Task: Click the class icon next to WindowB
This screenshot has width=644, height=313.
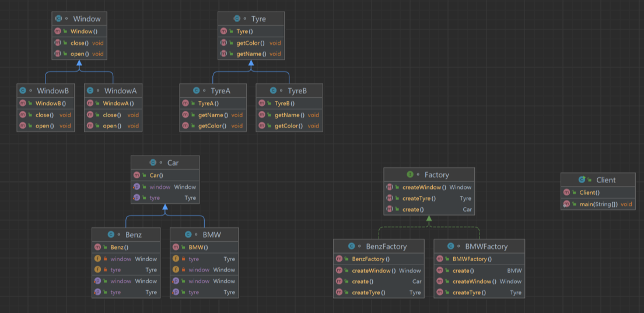Action: pyautogui.click(x=23, y=91)
